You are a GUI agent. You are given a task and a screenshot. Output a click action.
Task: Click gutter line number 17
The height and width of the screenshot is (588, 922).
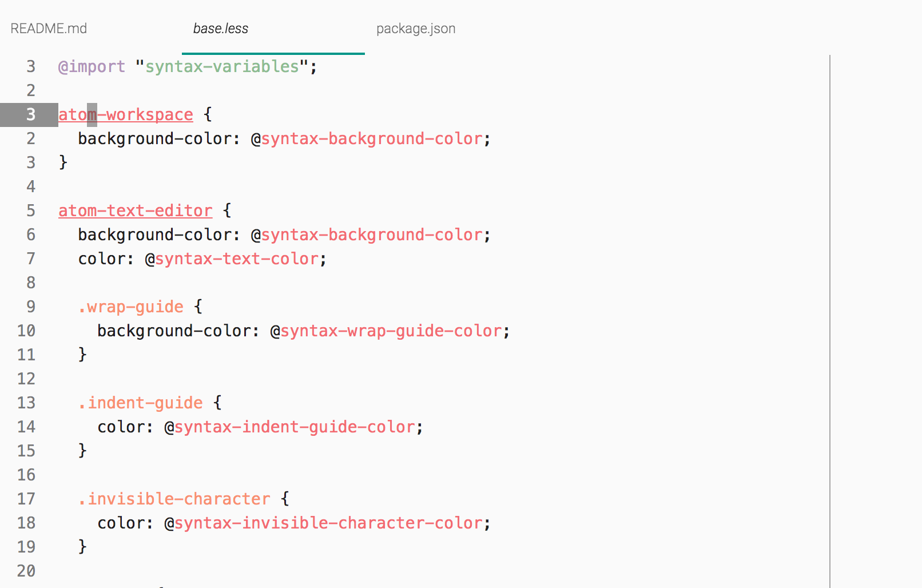pos(26,499)
